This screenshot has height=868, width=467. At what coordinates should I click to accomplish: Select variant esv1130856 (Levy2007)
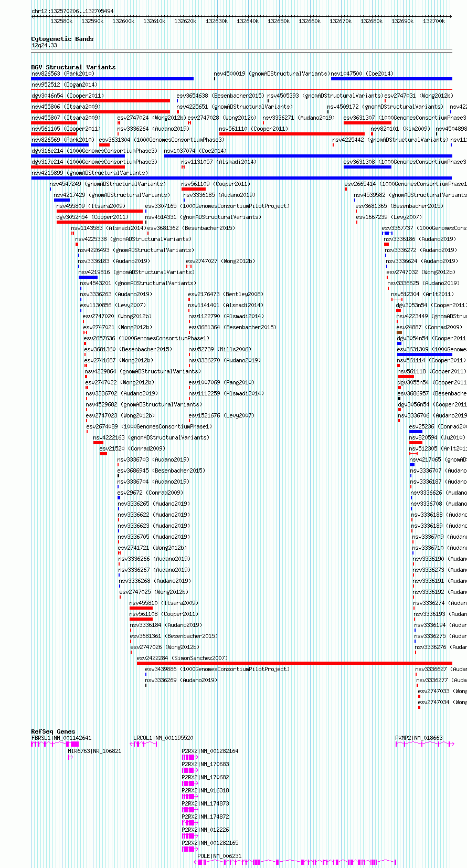pos(112,305)
